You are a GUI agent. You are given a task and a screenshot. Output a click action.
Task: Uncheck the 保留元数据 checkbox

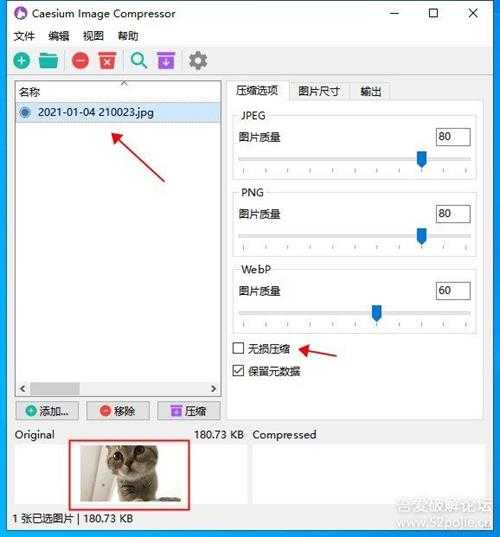(238, 371)
